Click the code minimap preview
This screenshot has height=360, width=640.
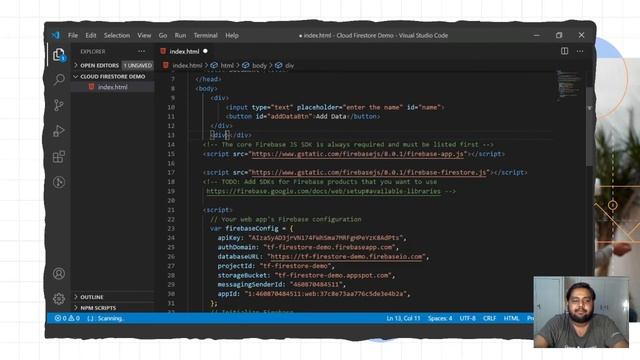point(569,86)
